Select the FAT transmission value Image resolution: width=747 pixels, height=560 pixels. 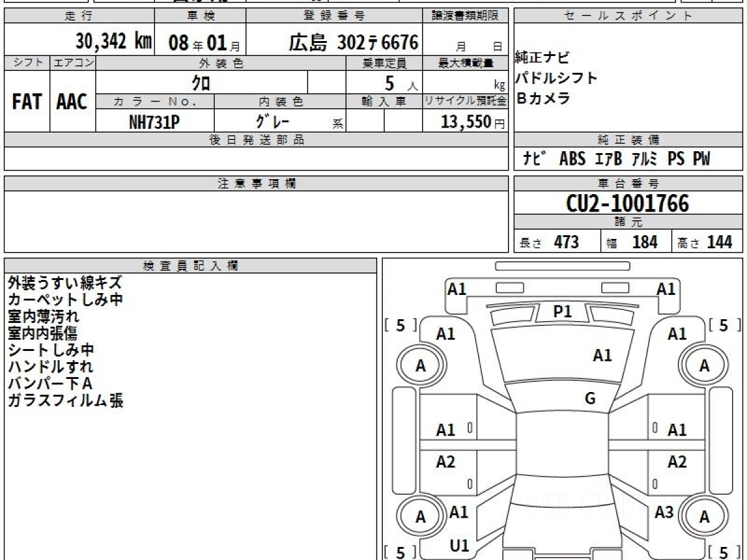27,102
